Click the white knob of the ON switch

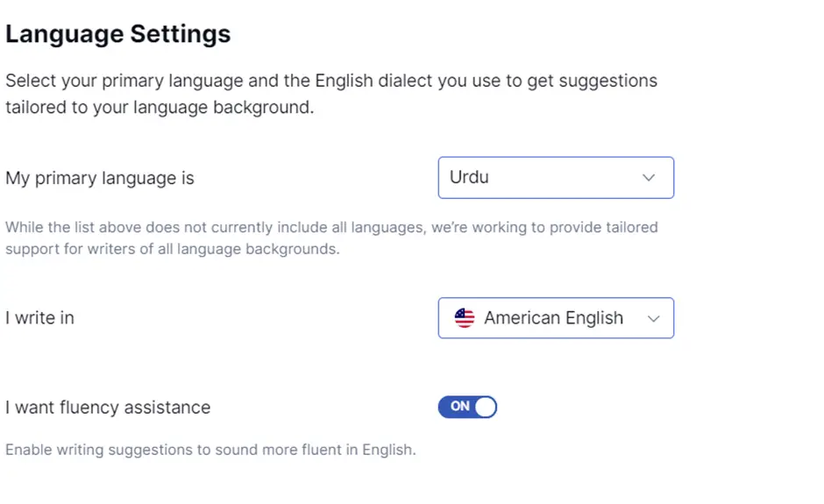point(485,407)
